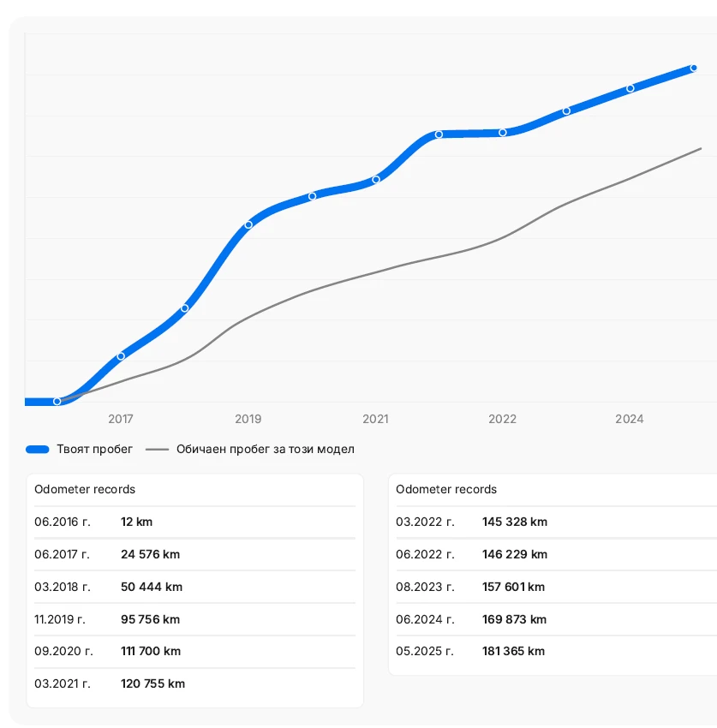Click the blue line data point above 2024
The image size is (717, 728).
point(630,87)
